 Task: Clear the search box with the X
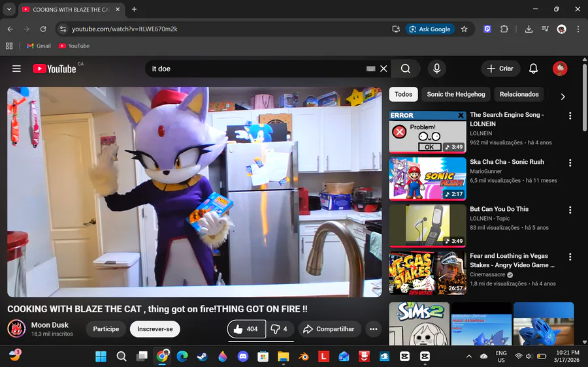pyautogui.click(x=384, y=69)
